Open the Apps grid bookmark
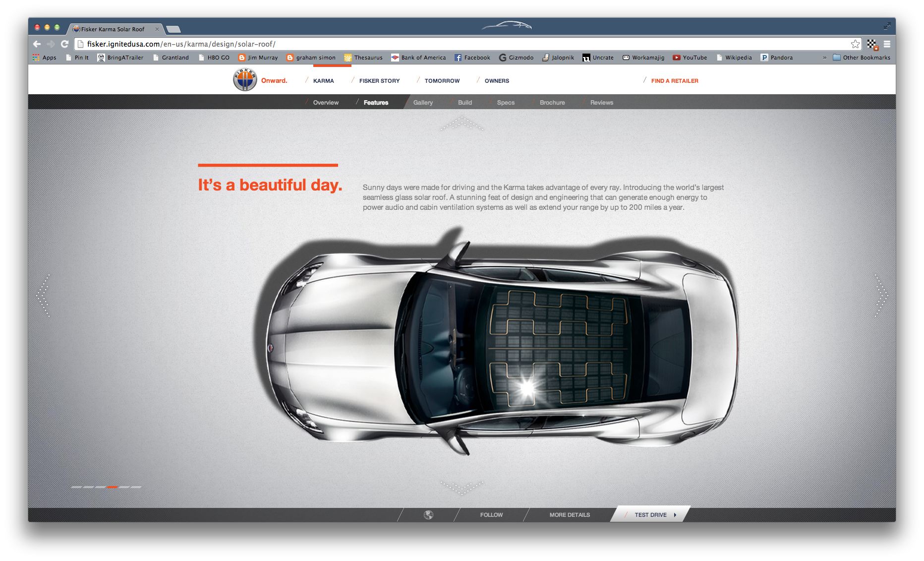The height and width of the screenshot is (561, 924). point(44,58)
